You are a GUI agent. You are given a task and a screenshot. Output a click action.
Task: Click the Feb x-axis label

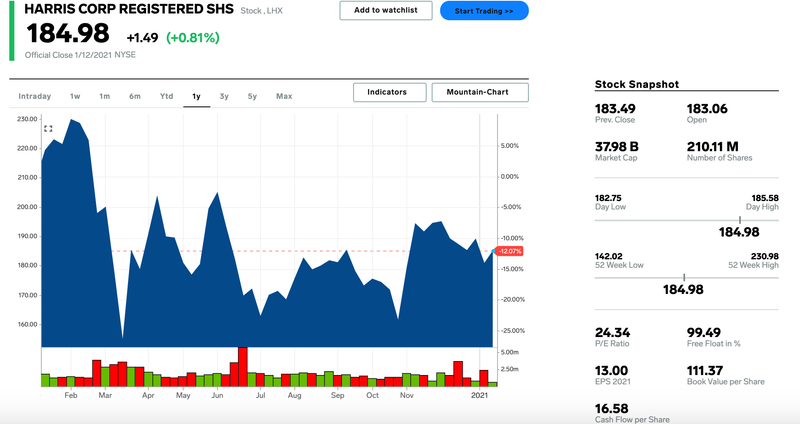click(x=71, y=395)
